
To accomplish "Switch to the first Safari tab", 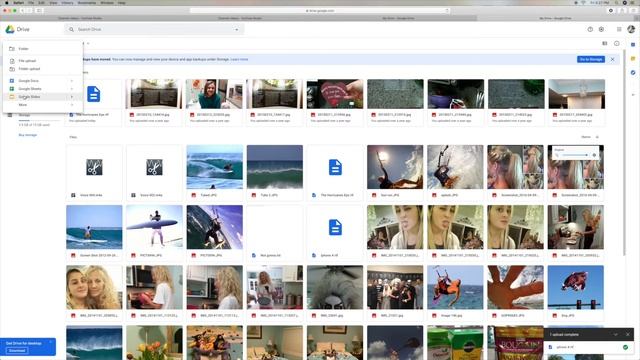I will 80,18.
